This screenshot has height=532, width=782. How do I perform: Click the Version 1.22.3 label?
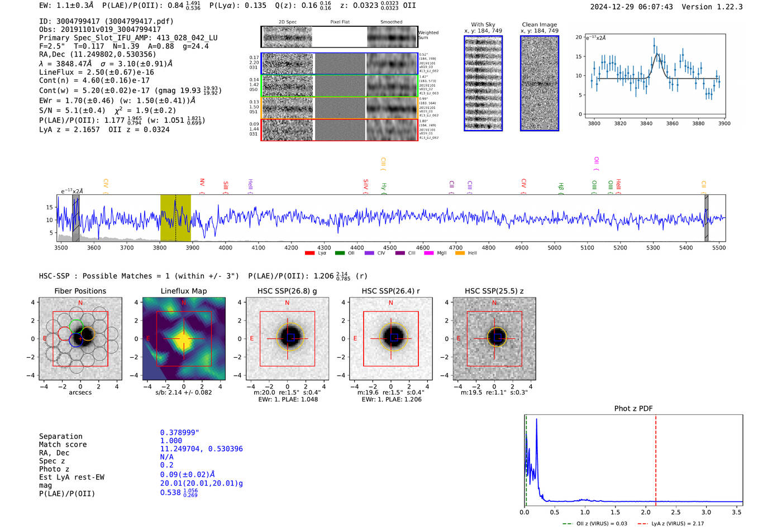[712, 7]
